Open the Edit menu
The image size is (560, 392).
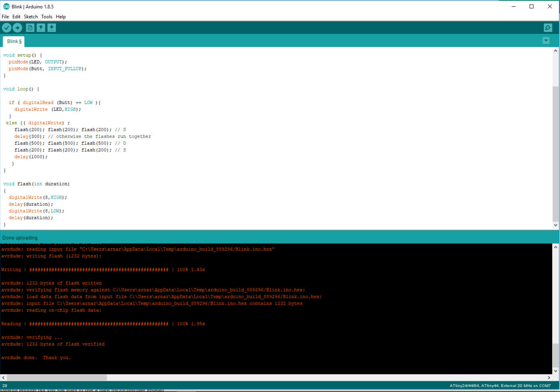click(16, 17)
